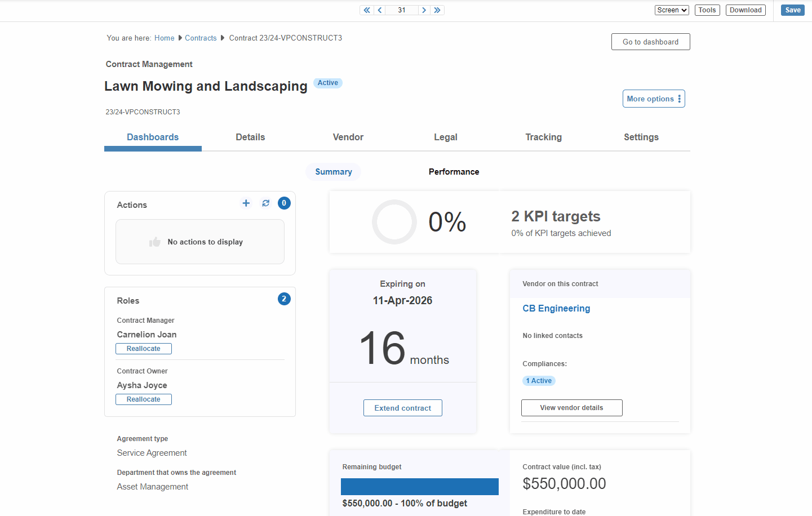Go to next page arrow
The width and height of the screenshot is (812, 516).
424,10
